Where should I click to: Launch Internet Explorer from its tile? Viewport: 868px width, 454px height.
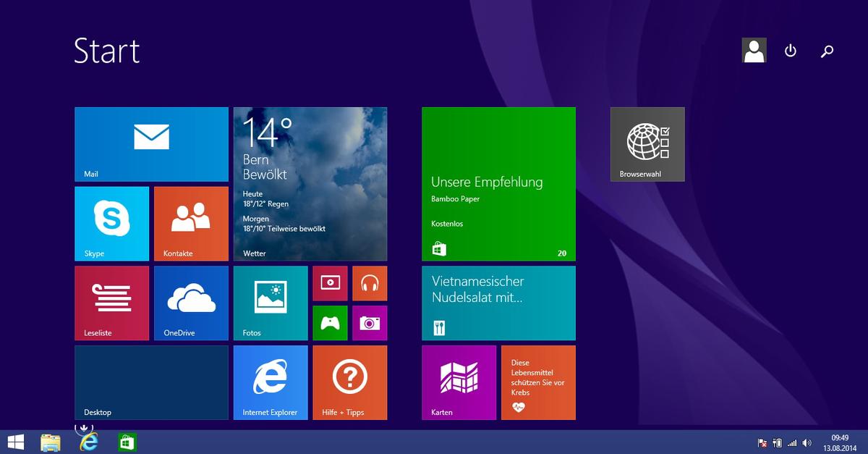(271, 382)
